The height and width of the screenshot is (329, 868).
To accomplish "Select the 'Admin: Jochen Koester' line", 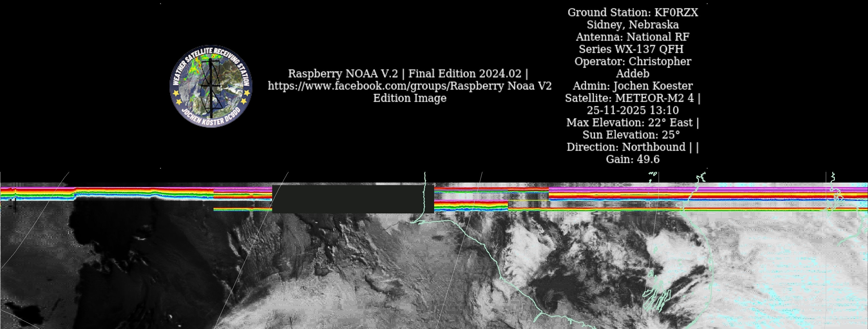I will tap(633, 86).
